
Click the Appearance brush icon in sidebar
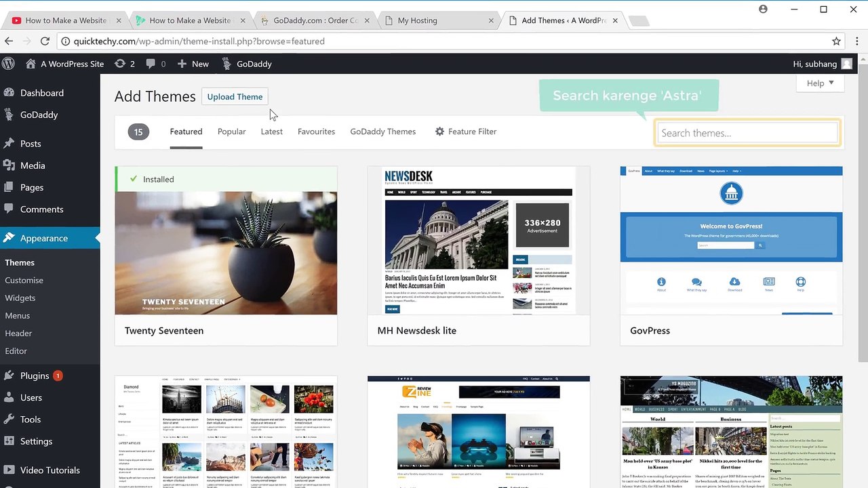[9, 238]
